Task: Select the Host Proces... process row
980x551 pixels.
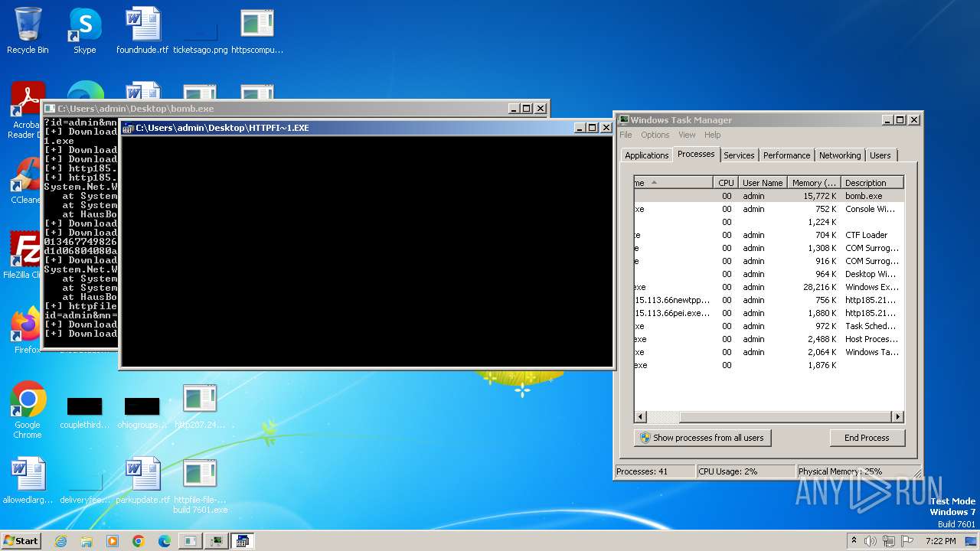Action: (769, 339)
